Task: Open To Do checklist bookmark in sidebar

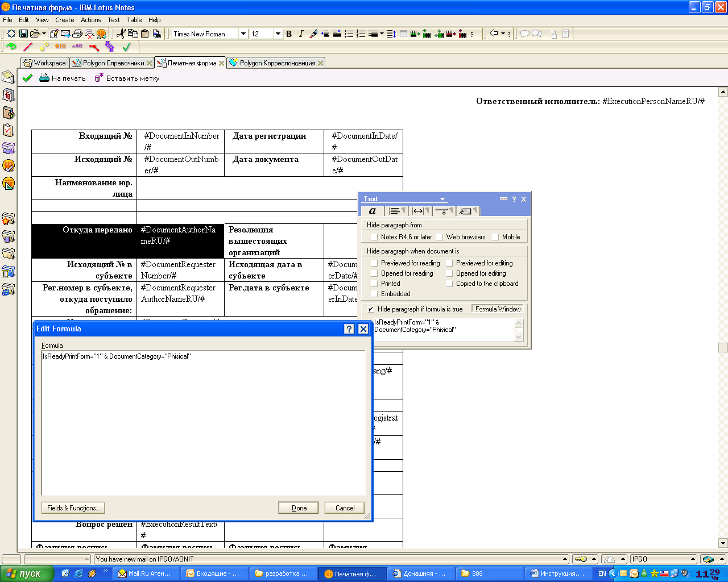Action: point(8,130)
